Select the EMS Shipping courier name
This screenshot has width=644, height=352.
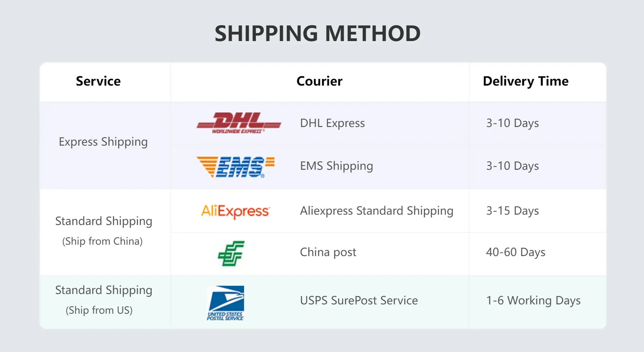[x=336, y=166]
